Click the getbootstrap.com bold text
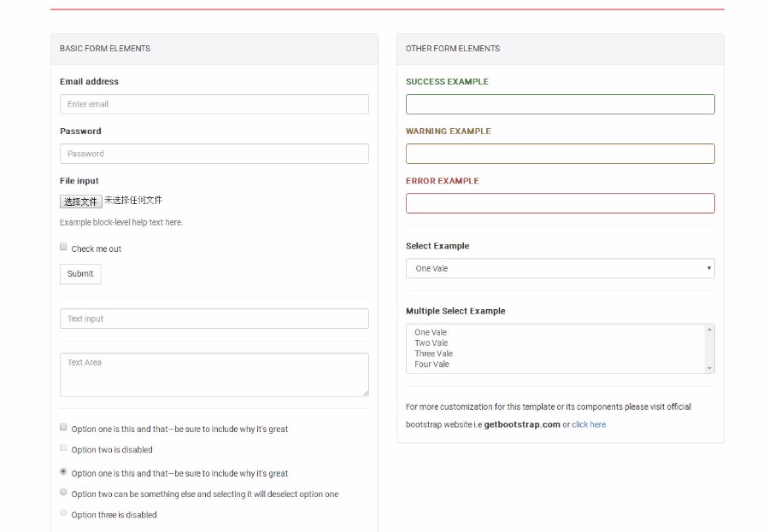The height and width of the screenshot is (532, 769). pos(522,424)
